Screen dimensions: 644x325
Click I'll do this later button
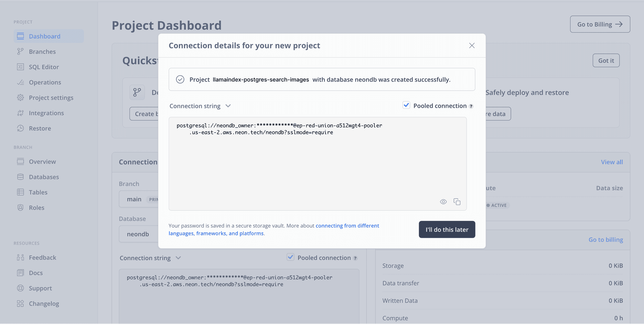coord(447,230)
